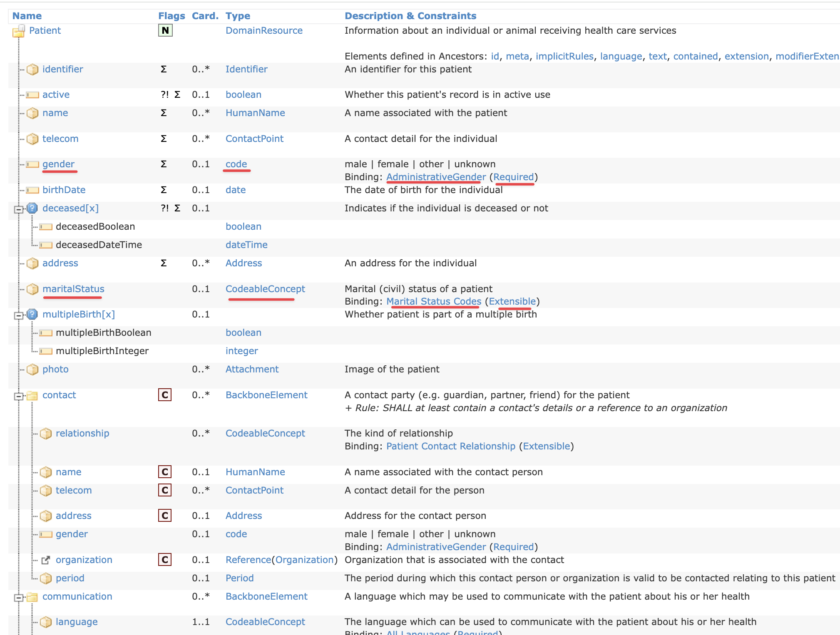This screenshot has height=635, width=840.
Task: Click the Σ summary flag on identifier row
Action: (164, 69)
